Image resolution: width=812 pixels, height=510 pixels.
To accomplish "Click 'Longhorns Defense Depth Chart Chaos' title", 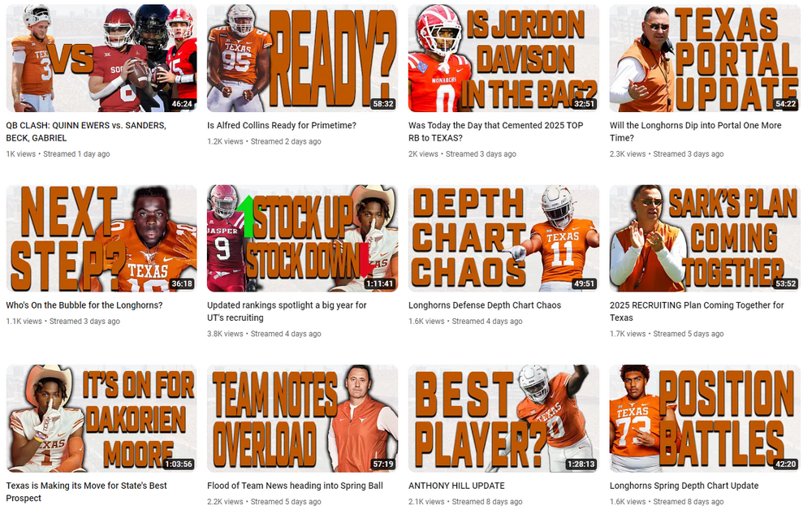I will click(485, 305).
